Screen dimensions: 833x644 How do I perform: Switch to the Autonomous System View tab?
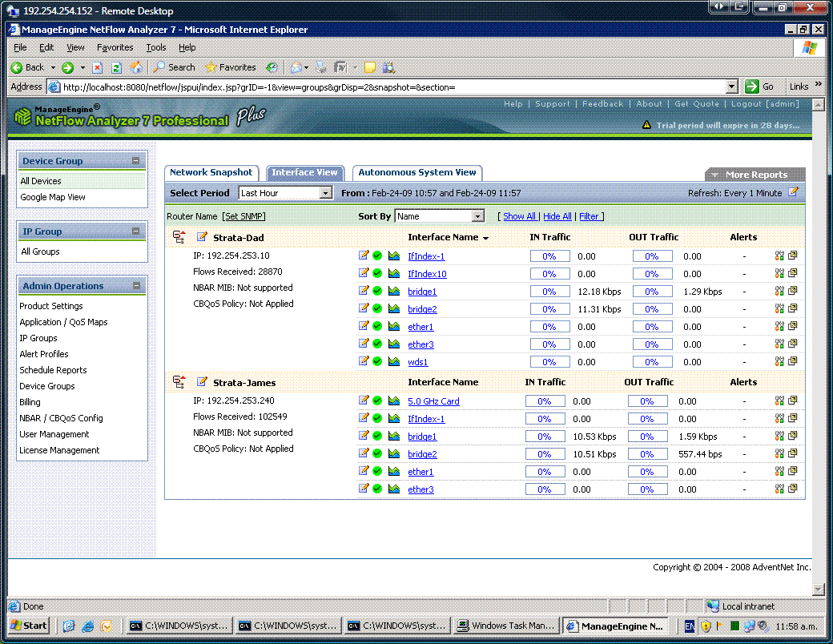(417, 172)
